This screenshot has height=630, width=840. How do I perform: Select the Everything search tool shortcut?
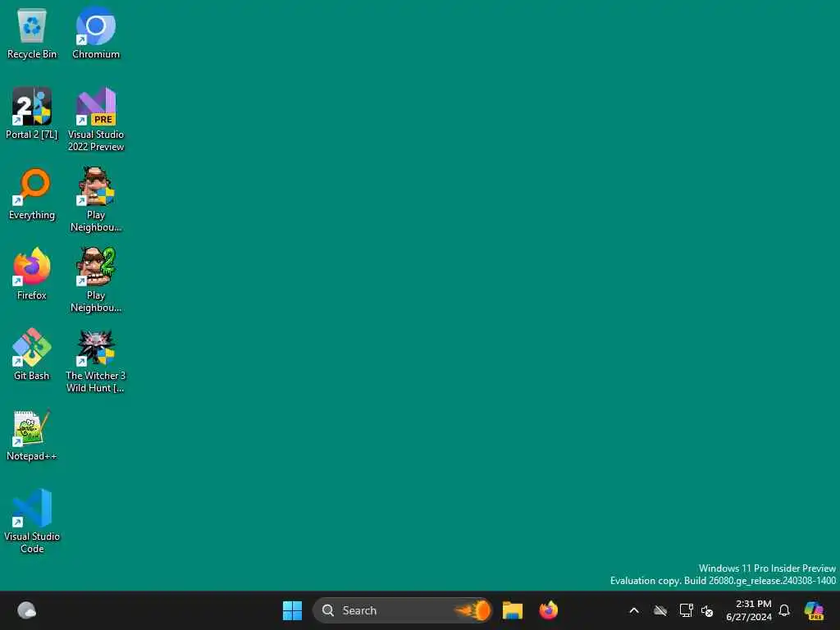[32, 194]
